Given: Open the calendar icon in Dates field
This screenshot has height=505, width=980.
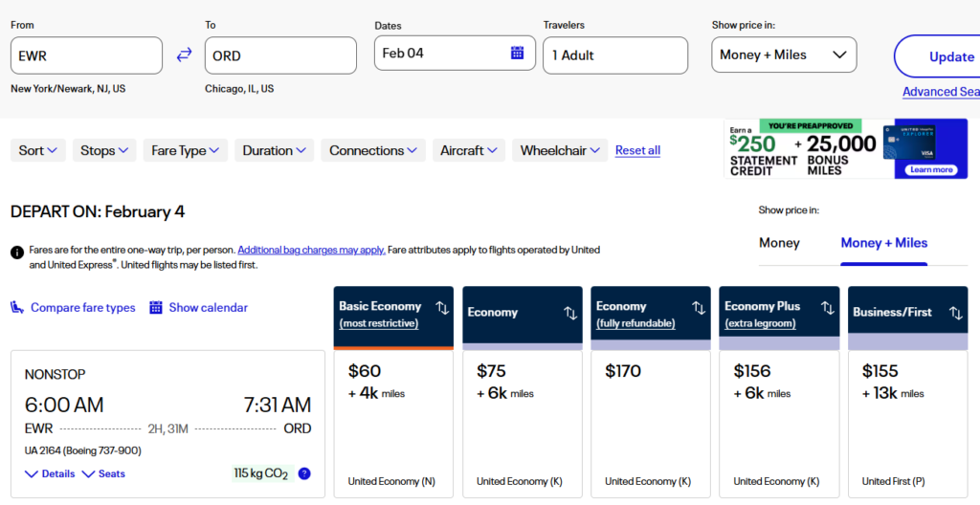Looking at the screenshot, I should [x=517, y=54].
